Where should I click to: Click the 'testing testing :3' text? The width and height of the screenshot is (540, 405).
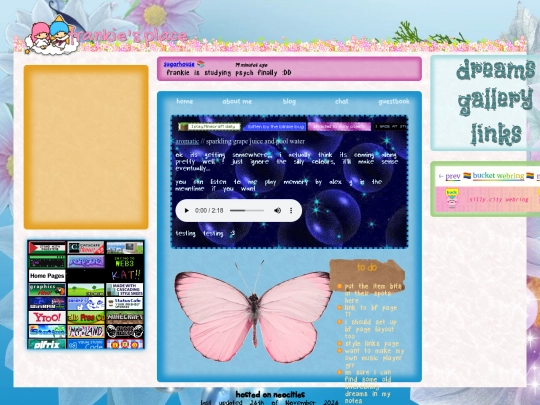point(205,233)
